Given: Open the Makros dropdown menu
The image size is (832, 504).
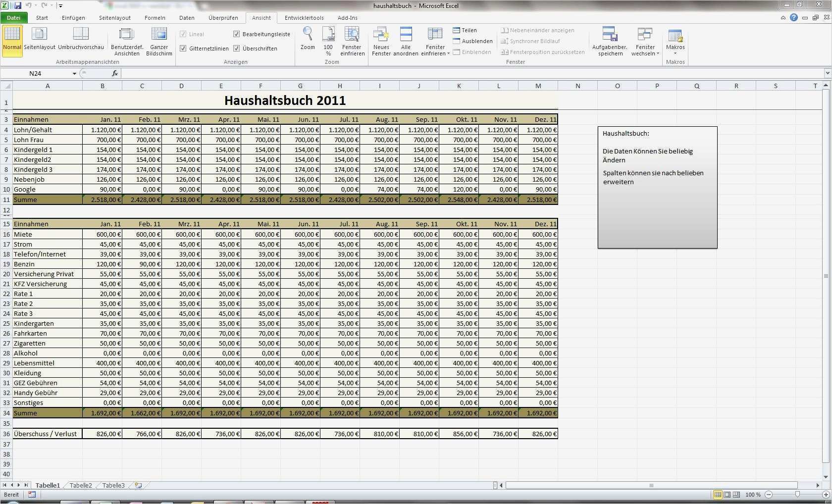Looking at the screenshot, I should [x=675, y=53].
